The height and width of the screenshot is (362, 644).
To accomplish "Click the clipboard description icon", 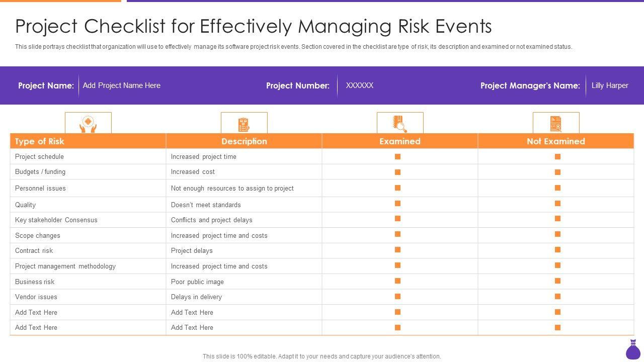I will pyautogui.click(x=244, y=124).
